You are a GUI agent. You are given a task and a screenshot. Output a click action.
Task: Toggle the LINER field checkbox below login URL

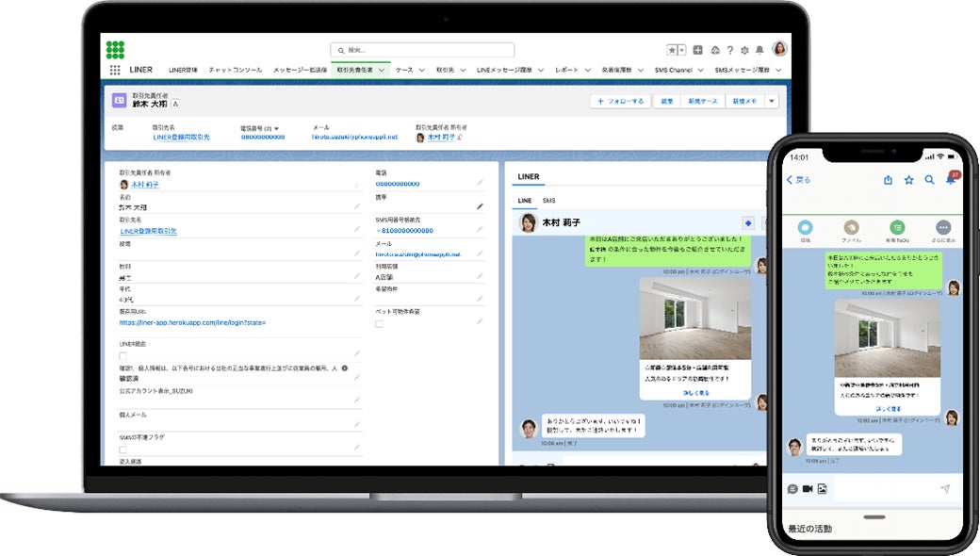(122, 356)
